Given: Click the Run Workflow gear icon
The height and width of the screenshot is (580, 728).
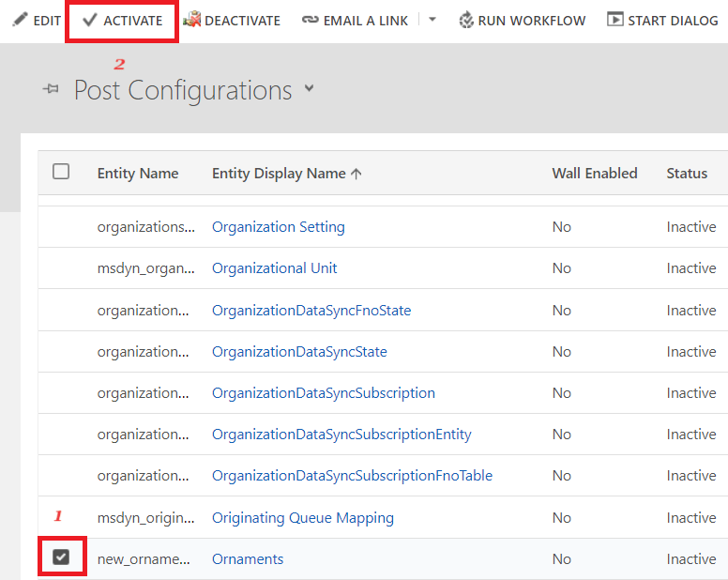Looking at the screenshot, I should coord(466,20).
